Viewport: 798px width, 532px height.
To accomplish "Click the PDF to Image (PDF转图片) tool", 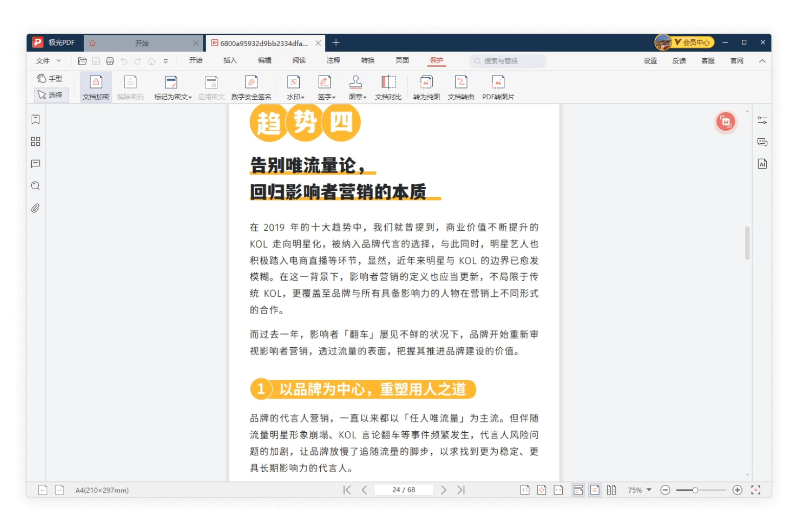I will pyautogui.click(x=498, y=87).
